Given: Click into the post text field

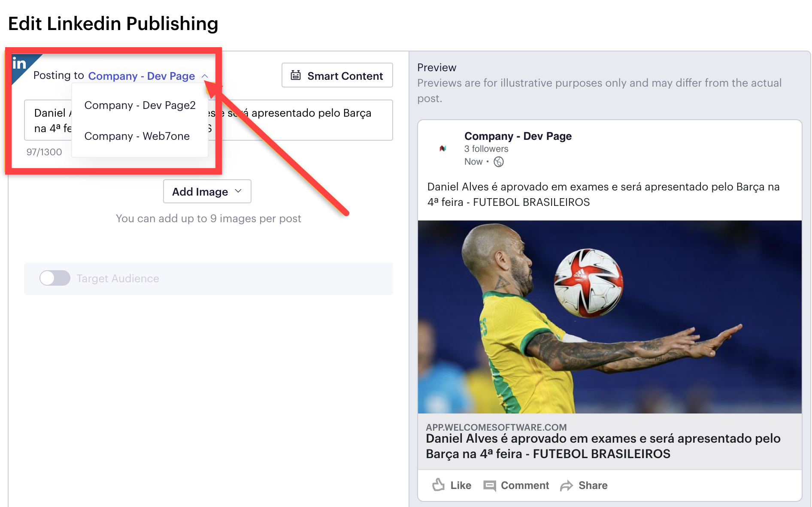Looking at the screenshot, I should click(x=209, y=120).
